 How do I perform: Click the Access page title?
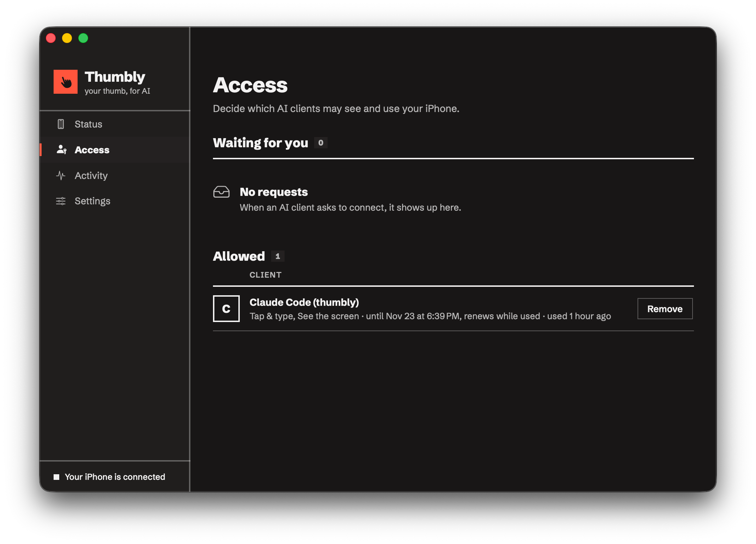click(x=250, y=85)
